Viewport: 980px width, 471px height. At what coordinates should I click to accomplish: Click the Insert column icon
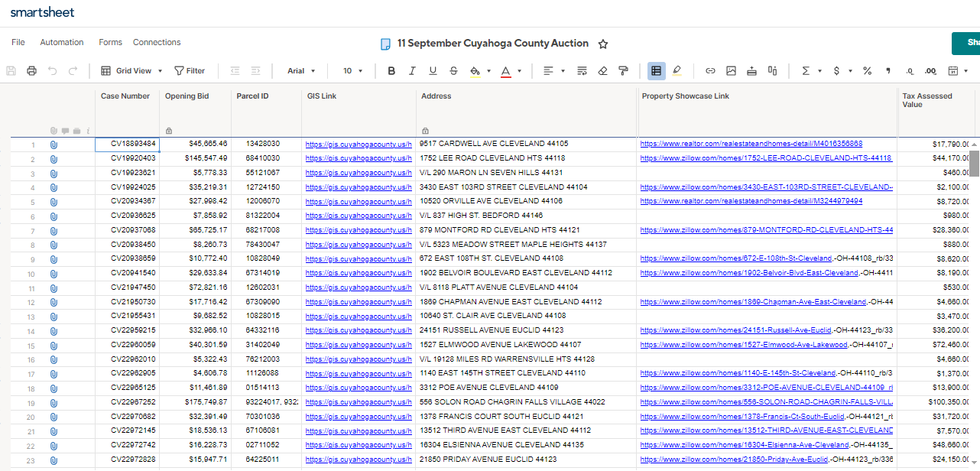(x=772, y=71)
